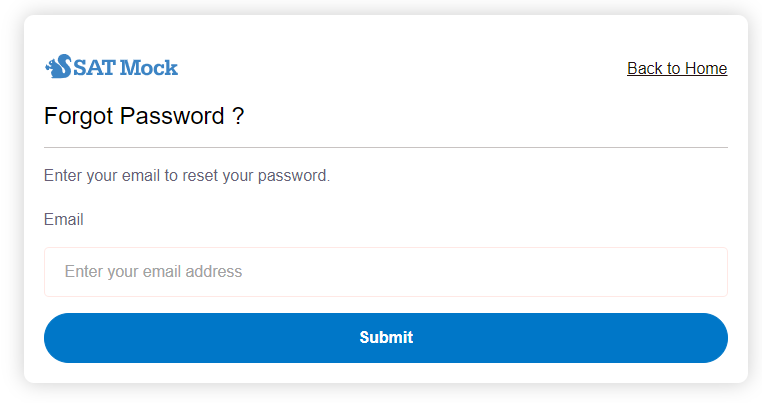762x403 pixels.
Task: Click the word 'Back' in the top link
Action: (645, 68)
